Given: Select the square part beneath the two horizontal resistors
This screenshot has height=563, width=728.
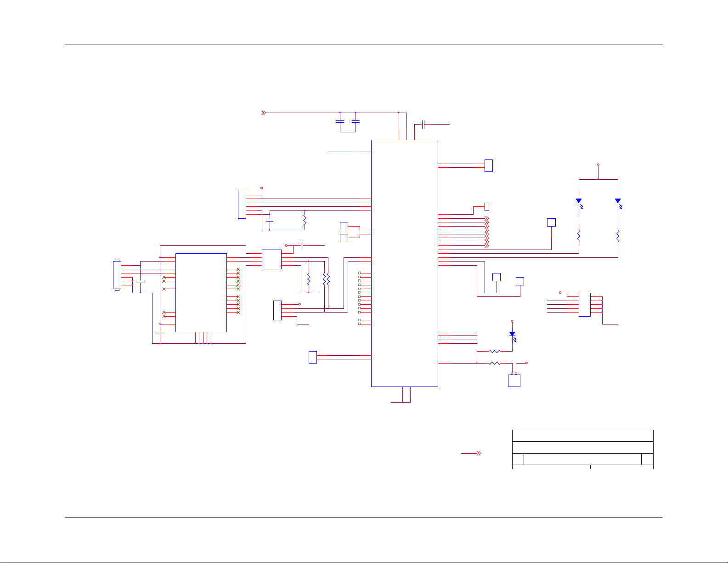Looking at the screenshot, I should 514,381.
